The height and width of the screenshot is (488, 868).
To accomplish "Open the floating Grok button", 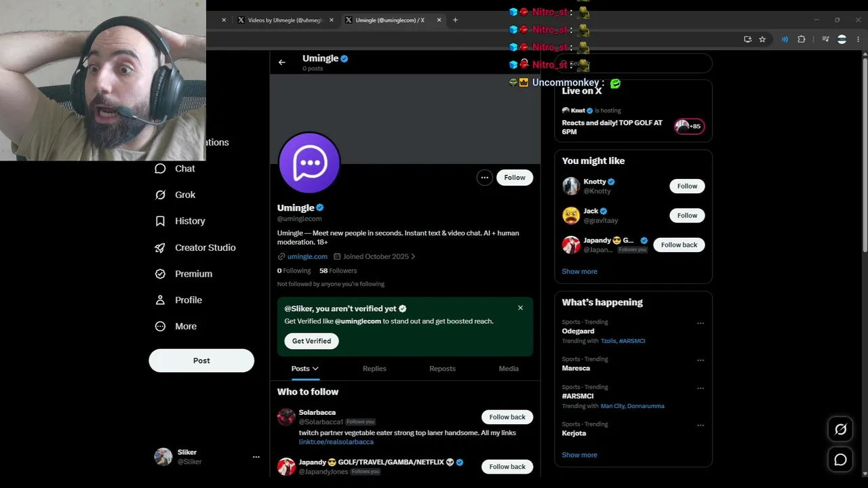I will (840, 429).
